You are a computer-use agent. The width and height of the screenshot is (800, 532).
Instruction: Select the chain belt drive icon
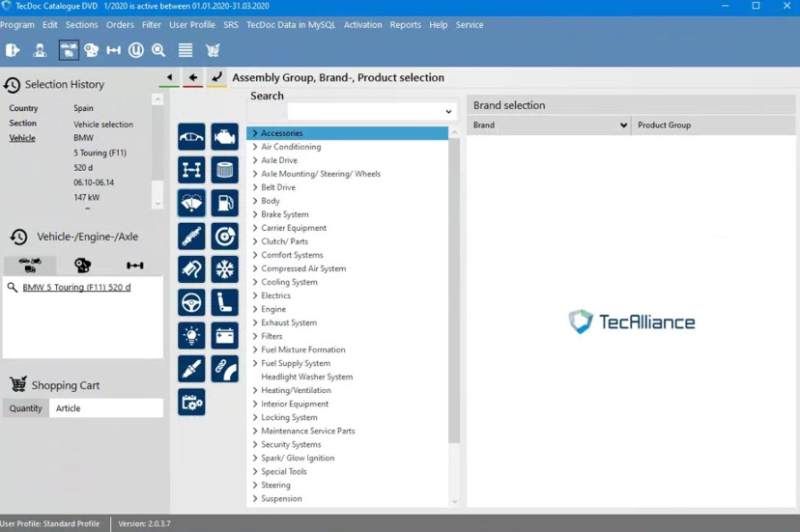pos(224,369)
